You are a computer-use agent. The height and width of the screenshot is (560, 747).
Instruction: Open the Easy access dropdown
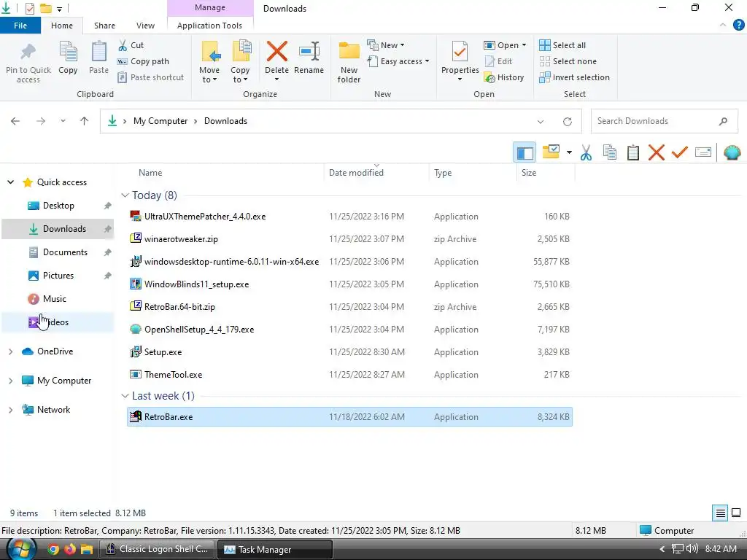(398, 61)
